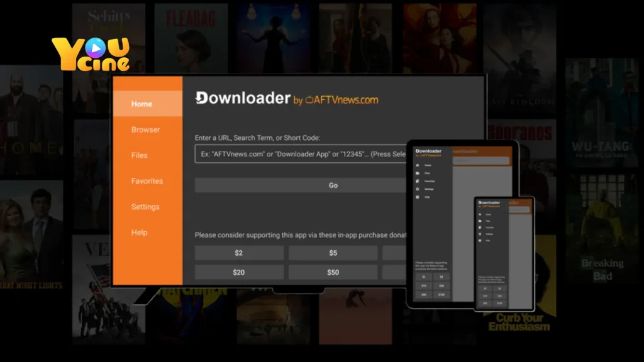The height and width of the screenshot is (362, 644).
Task: Tap the Help icon in tablet sidebar
Action: click(x=418, y=197)
